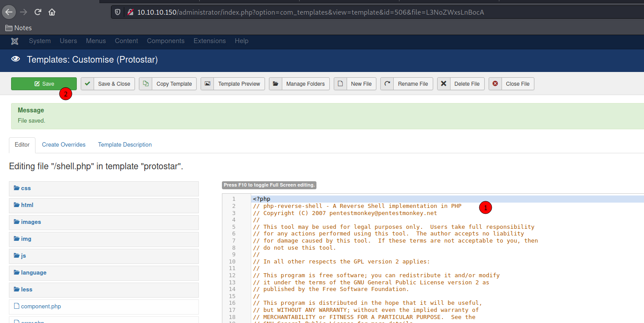Click the Joomla logo icon in the admin menu
Viewport: 644px width, 323px height.
pos(15,41)
